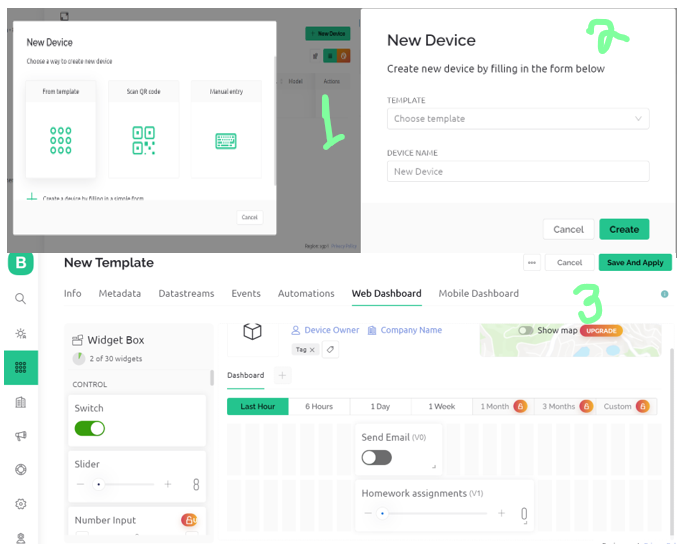Open the Company Name link

click(405, 330)
